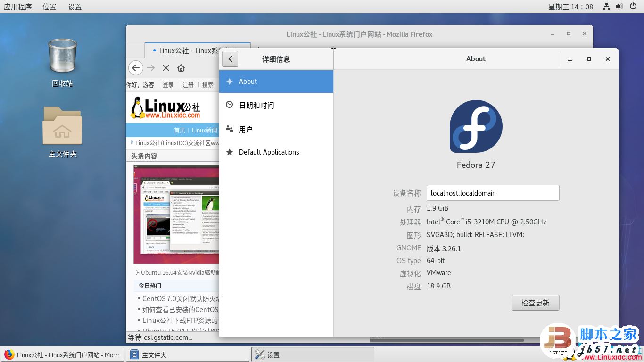This screenshot has height=362, width=644.
Task: Go back using the Settings back arrow
Action: [x=230, y=59]
